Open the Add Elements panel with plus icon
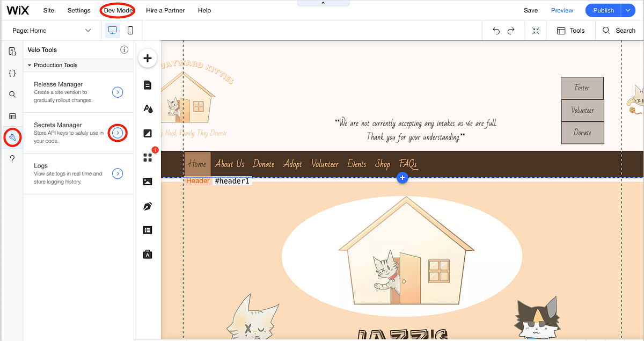Screen dimensions: 644x341 (148, 58)
